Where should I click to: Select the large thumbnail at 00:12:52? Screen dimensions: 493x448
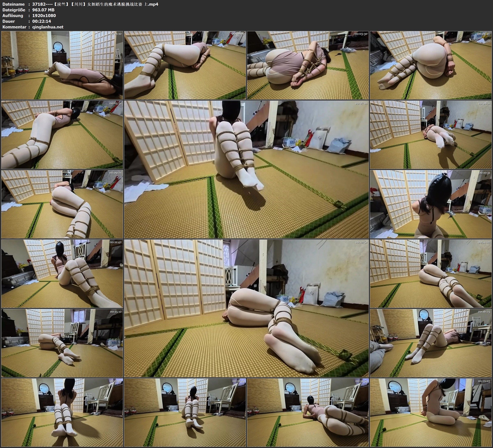tap(247, 308)
